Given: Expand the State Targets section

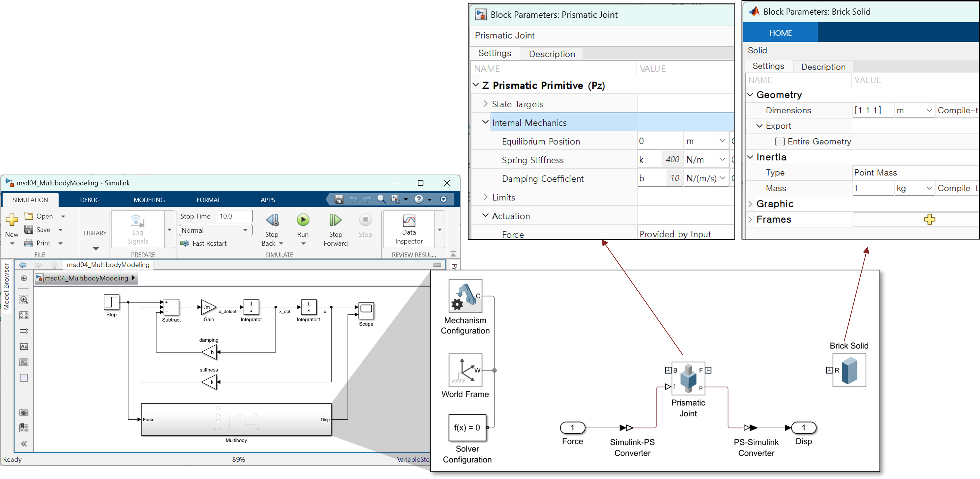Looking at the screenshot, I should click(x=485, y=104).
